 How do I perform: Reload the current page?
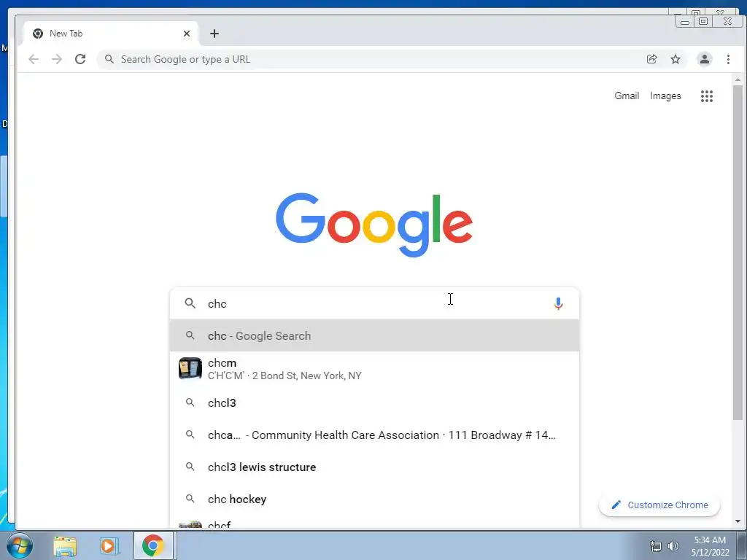click(x=80, y=59)
